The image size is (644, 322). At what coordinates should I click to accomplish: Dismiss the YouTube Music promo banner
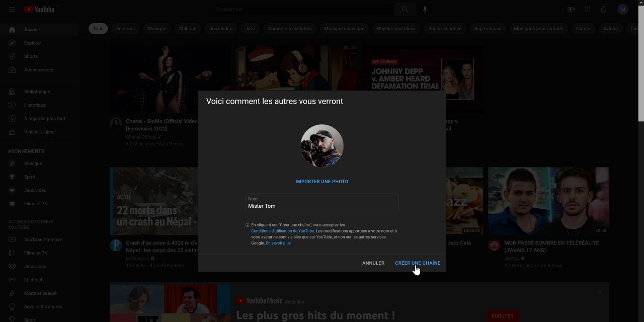(599, 291)
